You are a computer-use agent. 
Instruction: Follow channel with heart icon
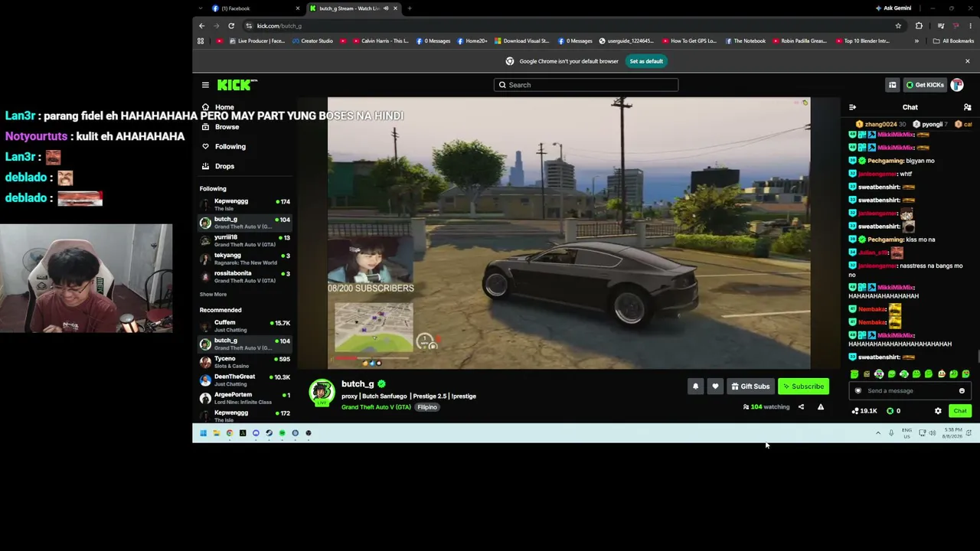tap(715, 386)
